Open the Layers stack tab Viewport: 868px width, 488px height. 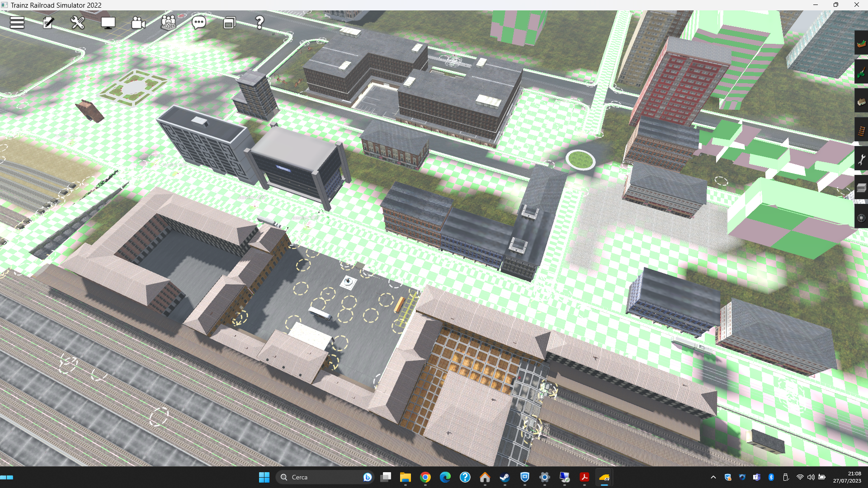coord(861,188)
